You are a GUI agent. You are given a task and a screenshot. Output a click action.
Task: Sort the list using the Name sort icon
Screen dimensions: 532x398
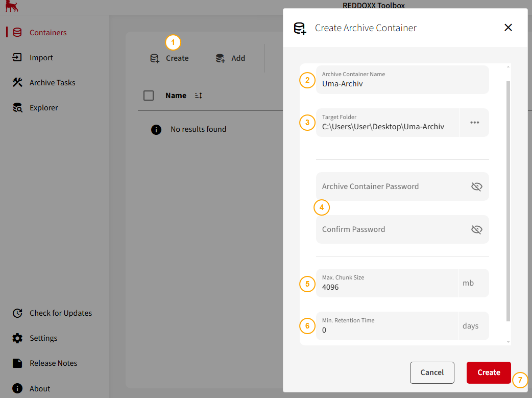tap(199, 96)
